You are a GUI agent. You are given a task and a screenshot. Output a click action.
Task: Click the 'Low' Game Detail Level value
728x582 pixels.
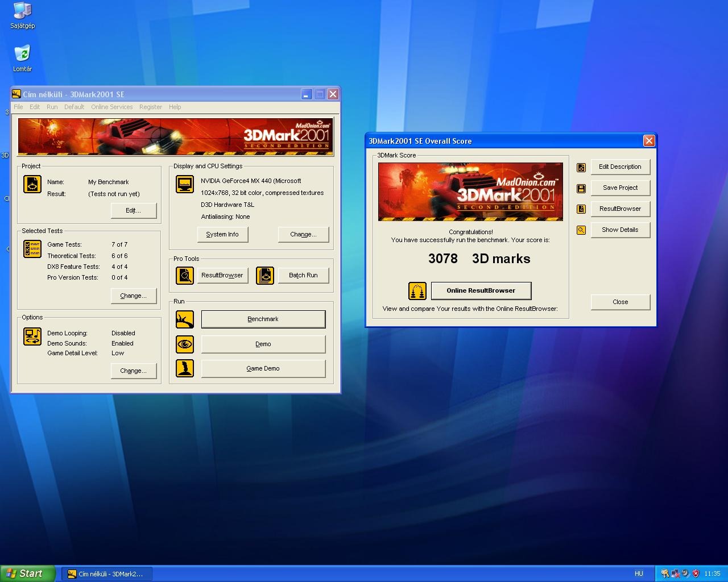pos(118,353)
